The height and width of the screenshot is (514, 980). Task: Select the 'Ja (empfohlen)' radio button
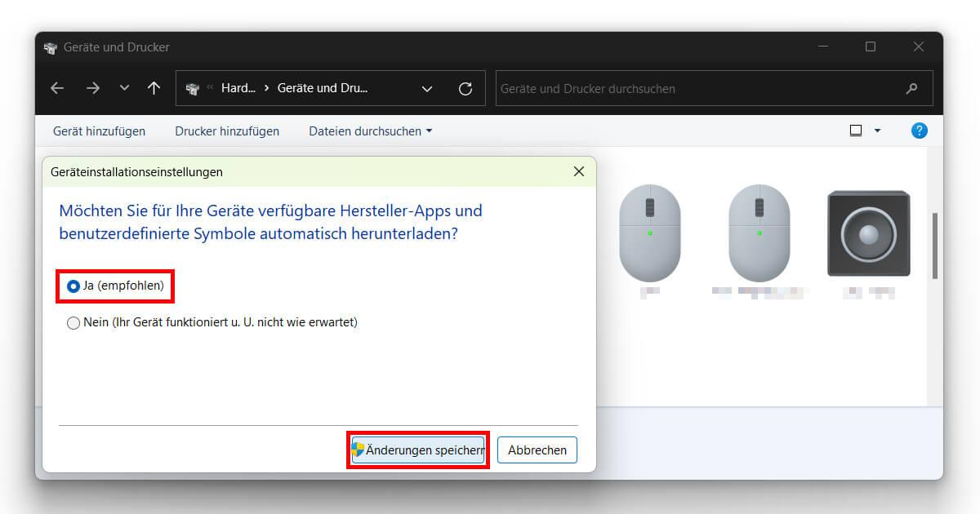click(72, 286)
